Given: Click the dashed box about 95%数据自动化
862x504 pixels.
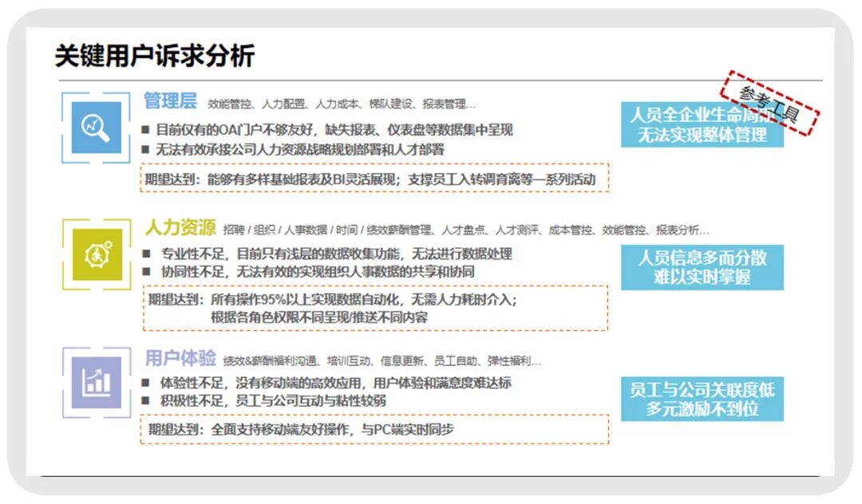Looking at the screenshot, I should (x=375, y=308).
